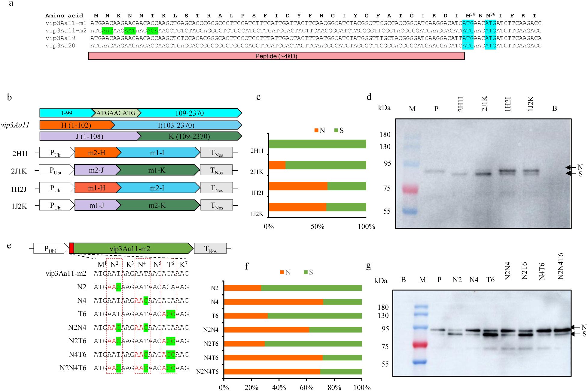Click the TNos terminator box in 1J2K row
Screen dimensions: 588x391
click(x=217, y=205)
